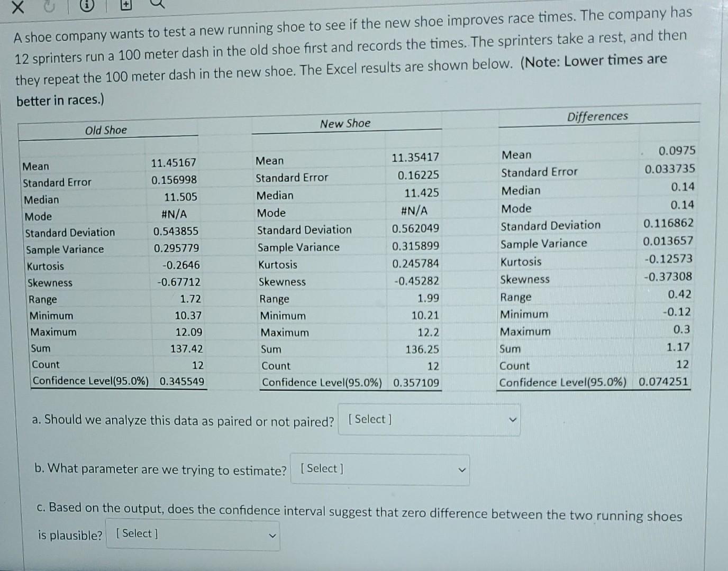This screenshot has height=571, width=728.
Task: Select Differences standard deviation 0.116862
Action: 668,223
